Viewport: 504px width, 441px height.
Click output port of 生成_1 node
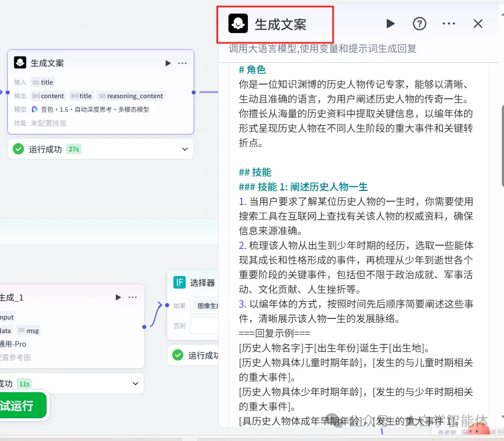tap(144, 327)
